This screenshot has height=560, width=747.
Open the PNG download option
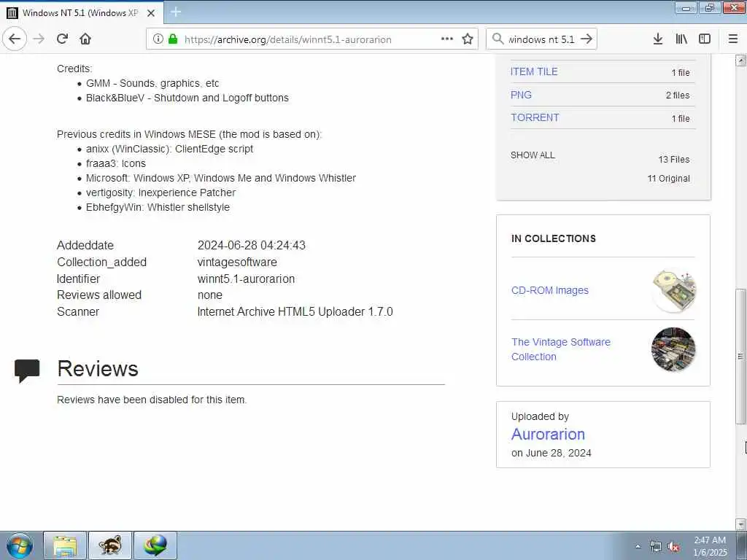pos(521,95)
